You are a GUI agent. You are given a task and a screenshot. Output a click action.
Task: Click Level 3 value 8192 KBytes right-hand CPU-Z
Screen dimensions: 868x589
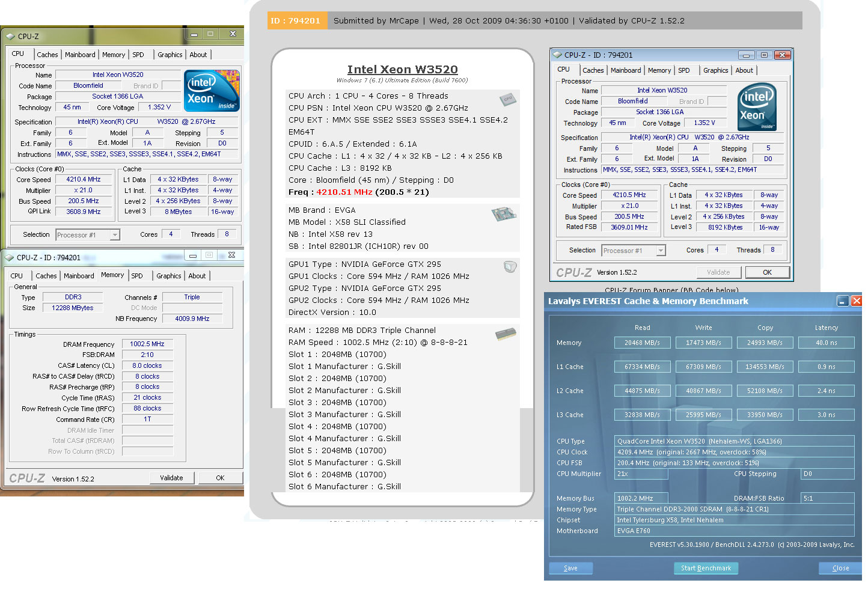coord(726,228)
